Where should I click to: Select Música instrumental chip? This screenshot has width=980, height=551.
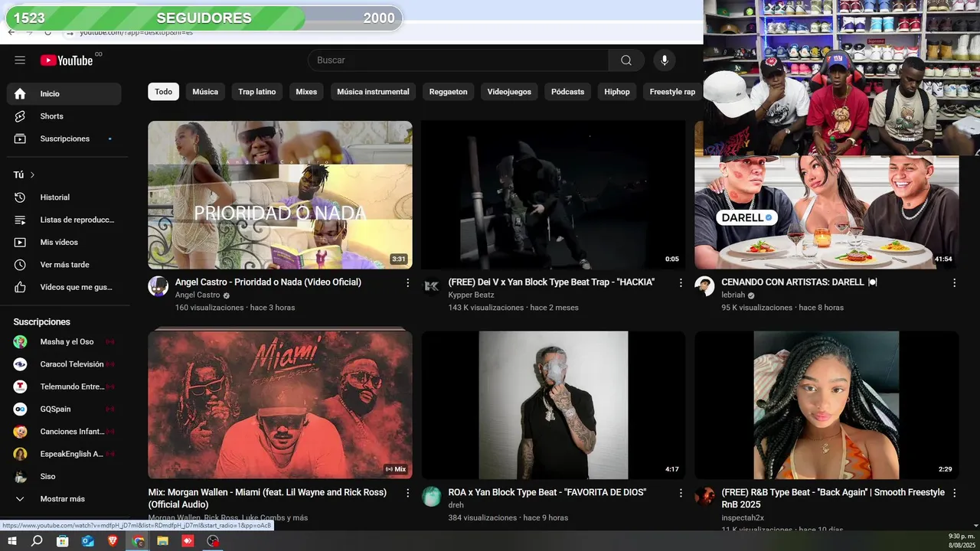coord(373,92)
